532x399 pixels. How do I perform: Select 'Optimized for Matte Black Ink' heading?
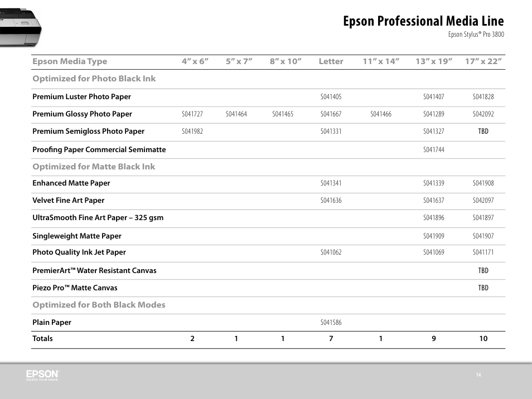tap(94, 167)
